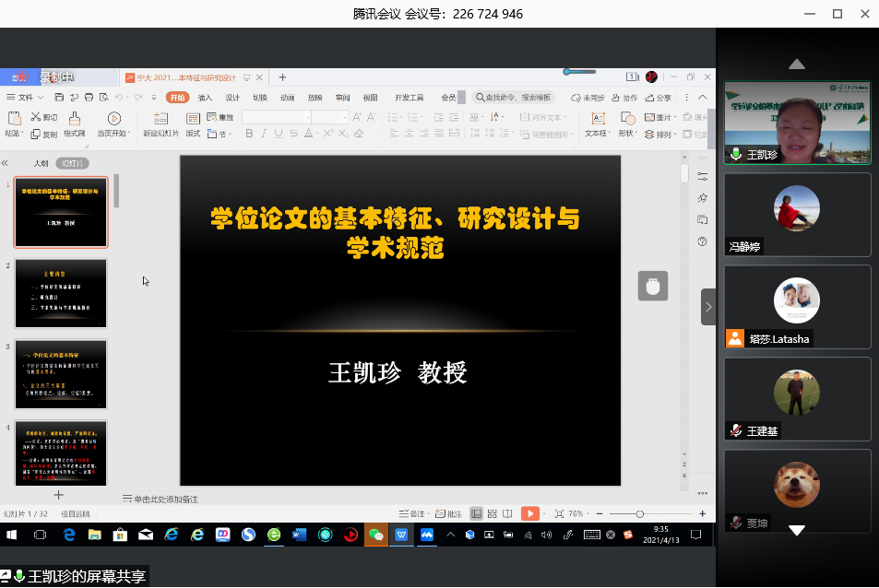Click the 协作 (Collaborate) button

point(625,97)
